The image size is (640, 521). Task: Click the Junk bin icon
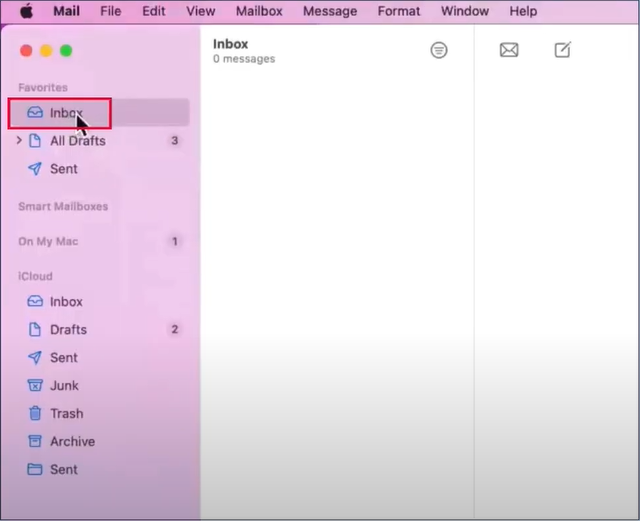35,385
